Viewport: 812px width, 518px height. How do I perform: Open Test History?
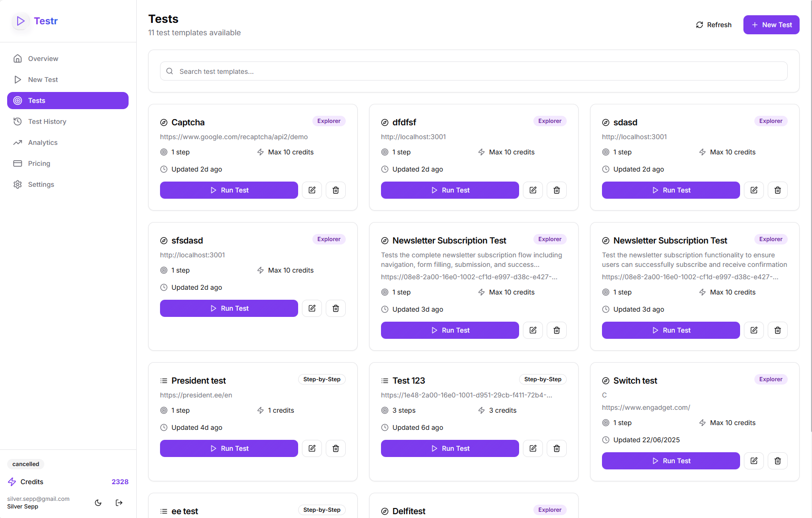[x=68, y=122]
